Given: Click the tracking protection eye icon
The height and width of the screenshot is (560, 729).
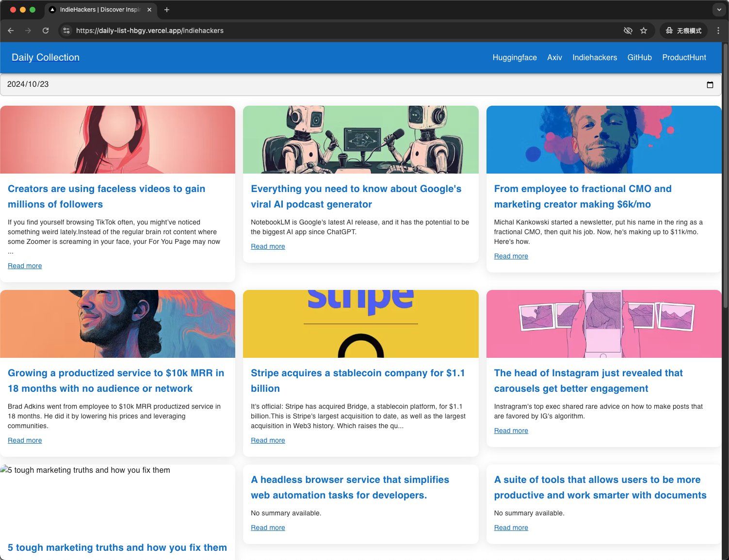Looking at the screenshot, I should [628, 31].
